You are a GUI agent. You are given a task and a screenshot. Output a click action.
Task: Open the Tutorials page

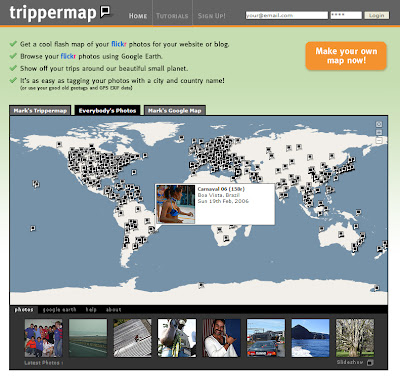[172, 16]
